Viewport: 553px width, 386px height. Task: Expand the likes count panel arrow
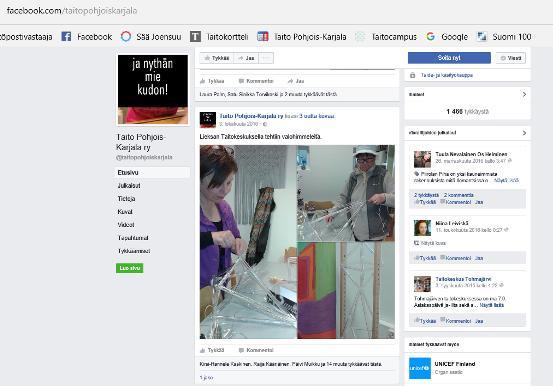[524, 94]
